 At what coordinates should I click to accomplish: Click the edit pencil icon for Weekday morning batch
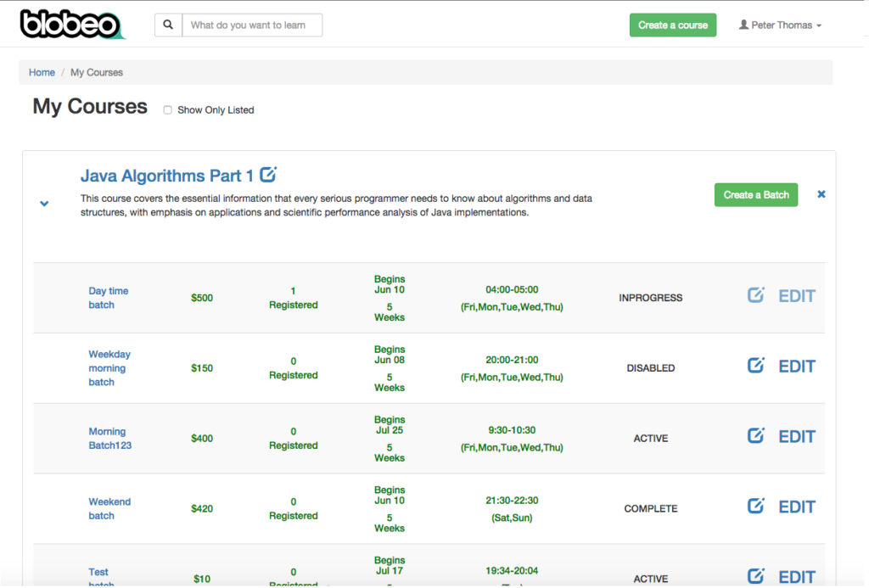756,366
